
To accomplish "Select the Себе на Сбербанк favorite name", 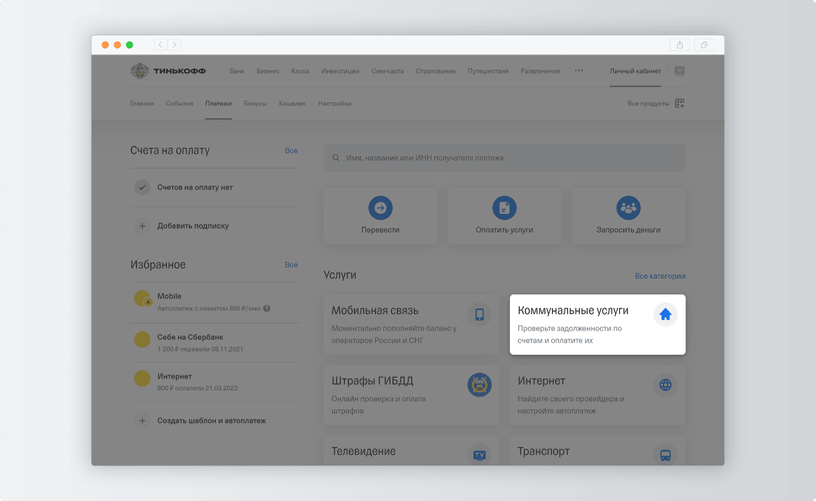I will pyautogui.click(x=190, y=337).
